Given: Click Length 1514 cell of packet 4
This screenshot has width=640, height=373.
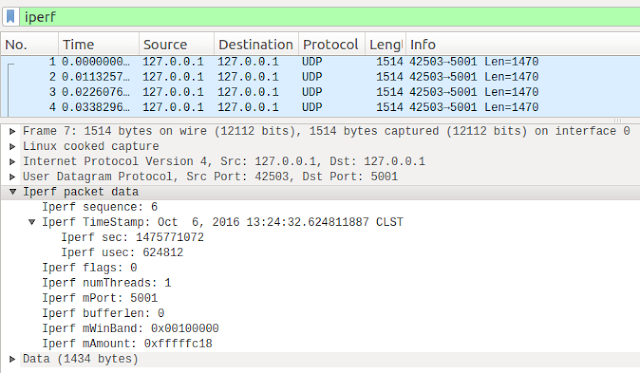Looking at the screenshot, I should tap(390, 107).
